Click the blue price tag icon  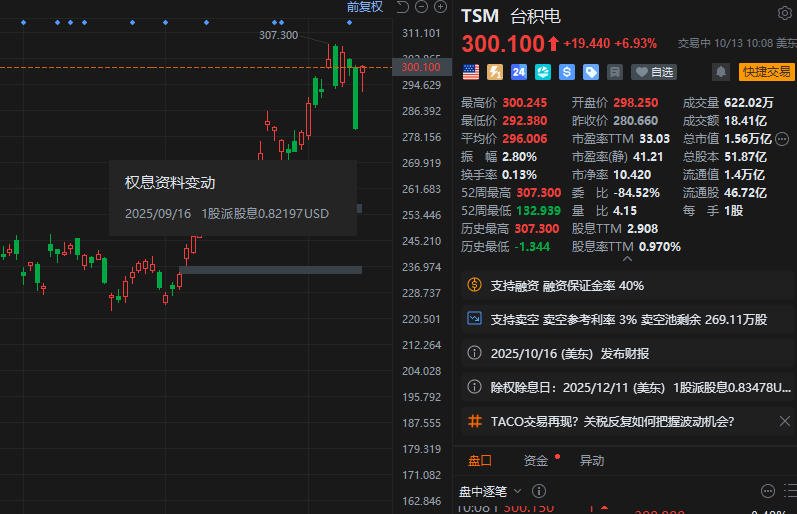pyautogui.click(x=590, y=72)
